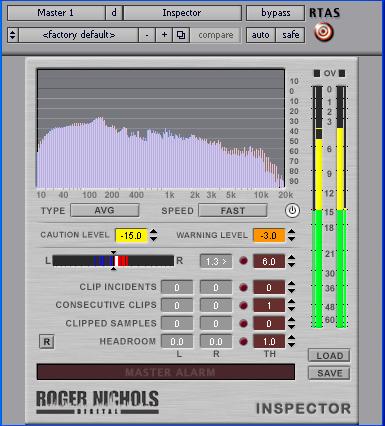This screenshot has width=385, height=426.
Task: Toggle the bypass button
Action: pyautogui.click(x=275, y=13)
